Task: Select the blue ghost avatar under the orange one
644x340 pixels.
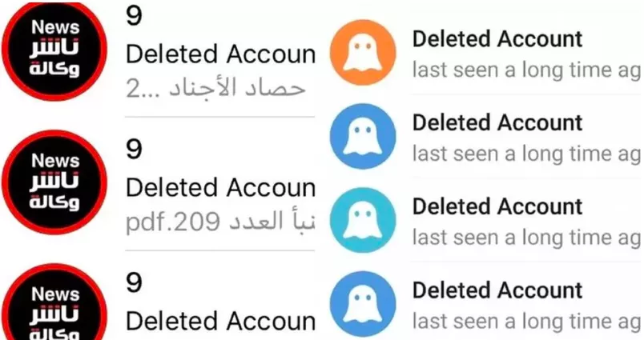Action: [363, 136]
